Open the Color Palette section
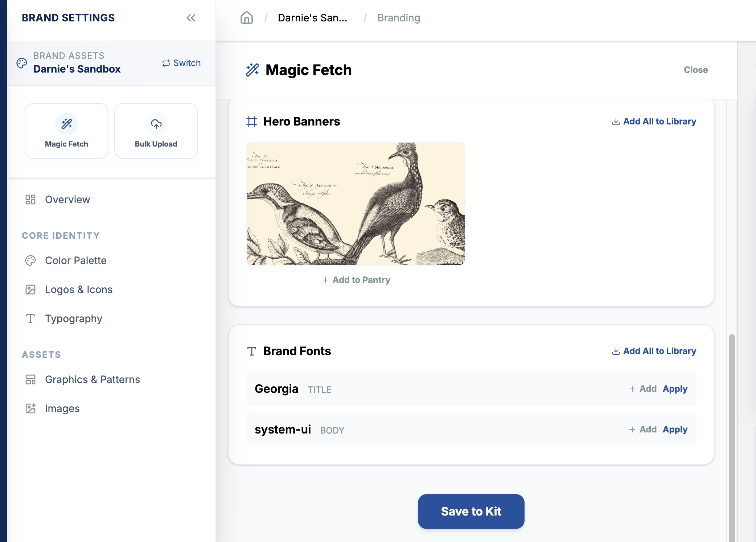The image size is (756, 542). point(76,260)
